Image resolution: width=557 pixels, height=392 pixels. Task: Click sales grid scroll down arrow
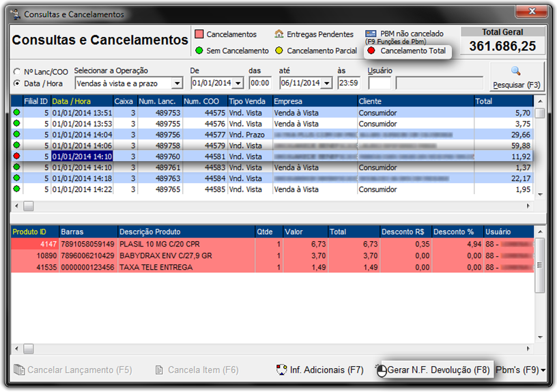tap(540, 195)
